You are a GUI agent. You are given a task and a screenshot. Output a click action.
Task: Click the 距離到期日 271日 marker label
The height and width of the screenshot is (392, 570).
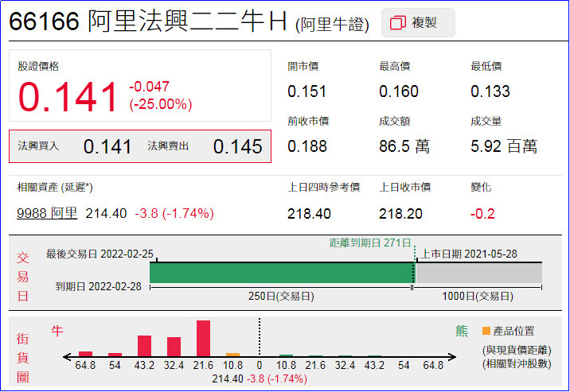coord(370,243)
